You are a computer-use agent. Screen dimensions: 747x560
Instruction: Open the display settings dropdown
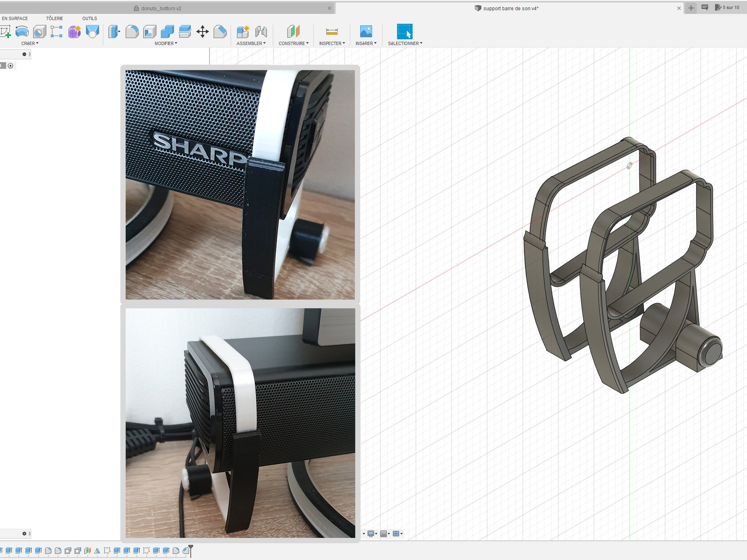[372, 533]
